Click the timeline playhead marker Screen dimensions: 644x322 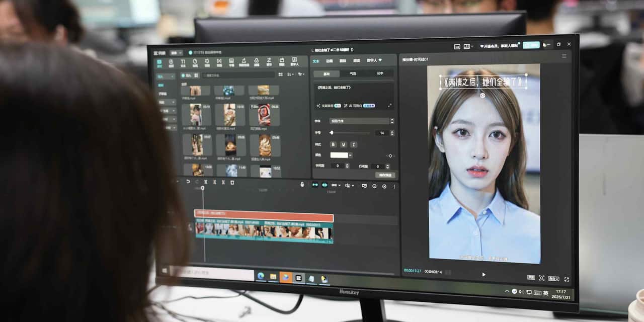[x=203, y=188]
